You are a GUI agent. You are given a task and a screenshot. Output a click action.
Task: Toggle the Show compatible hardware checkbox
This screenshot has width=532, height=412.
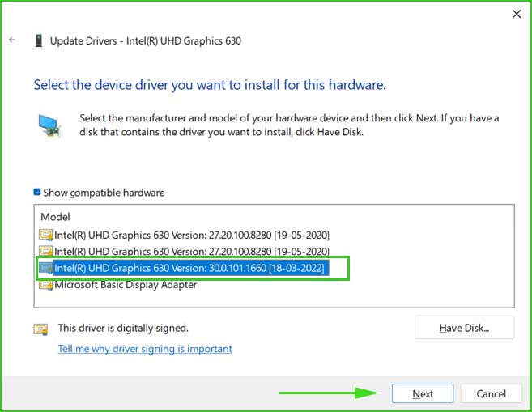pos(37,193)
